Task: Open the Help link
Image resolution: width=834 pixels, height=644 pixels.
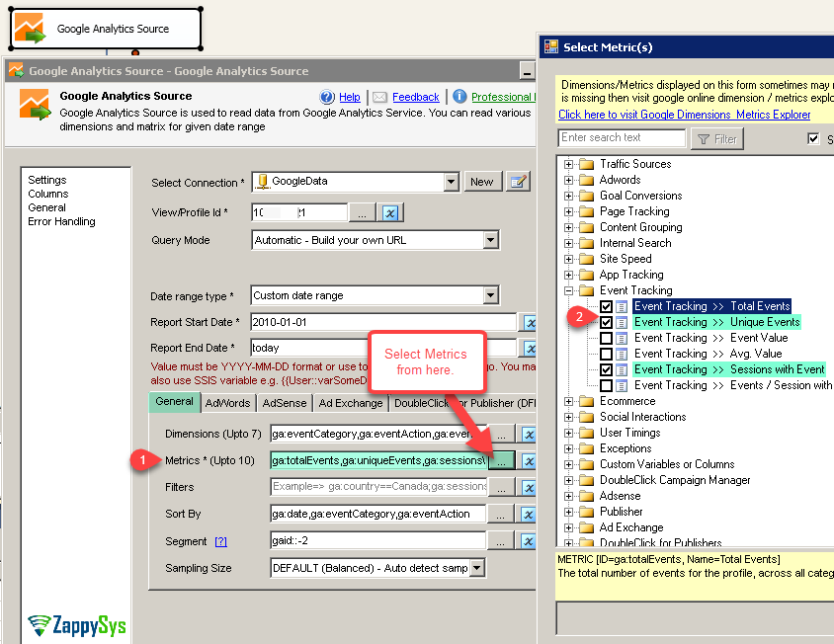Action: tap(350, 97)
